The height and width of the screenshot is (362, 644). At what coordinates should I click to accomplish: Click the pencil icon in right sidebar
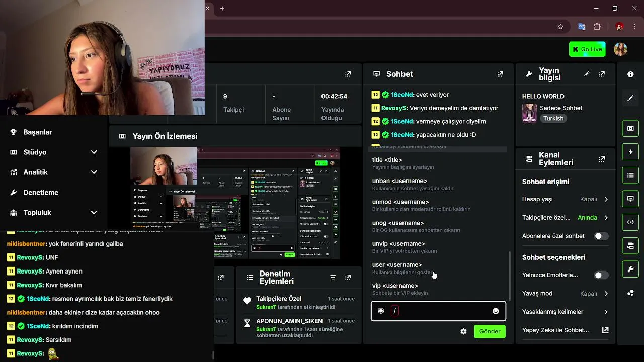[630, 98]
